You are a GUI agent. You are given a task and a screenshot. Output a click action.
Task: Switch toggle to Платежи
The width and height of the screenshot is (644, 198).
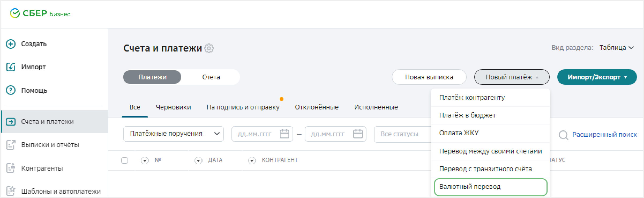152,77
